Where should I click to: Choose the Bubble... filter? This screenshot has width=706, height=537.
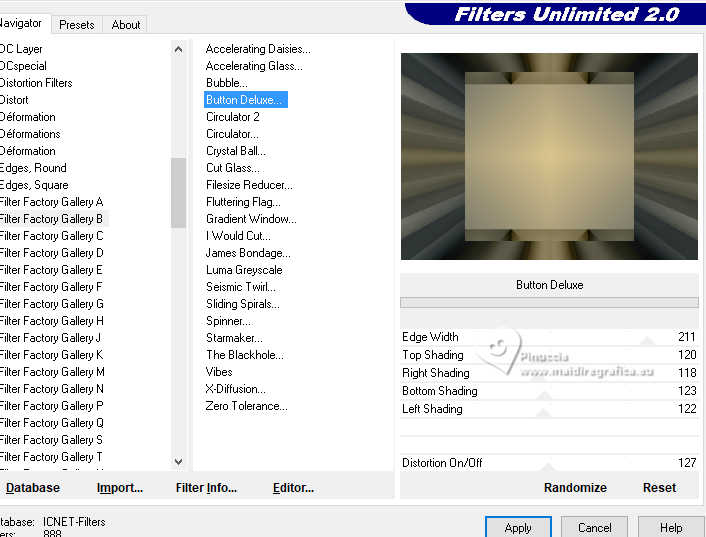(226, 83)
